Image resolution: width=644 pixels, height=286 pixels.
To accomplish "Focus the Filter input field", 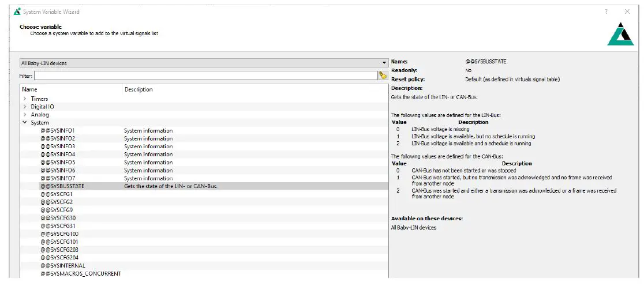I will click(206, 76).
